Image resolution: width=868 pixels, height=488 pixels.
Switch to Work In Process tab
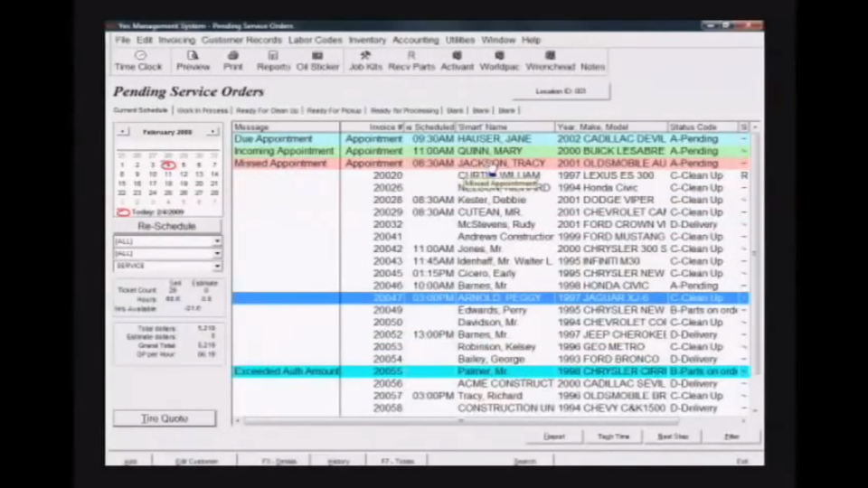[202, 110]
